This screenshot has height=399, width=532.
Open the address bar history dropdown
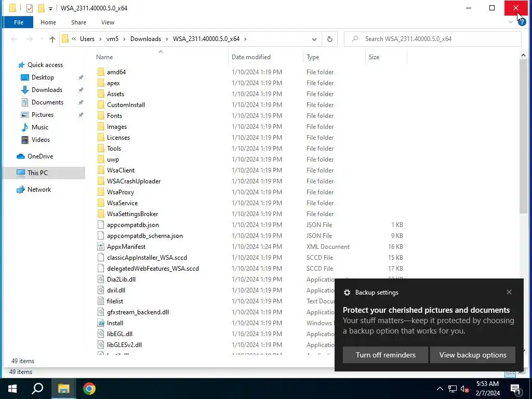click(x=314, y=39)
